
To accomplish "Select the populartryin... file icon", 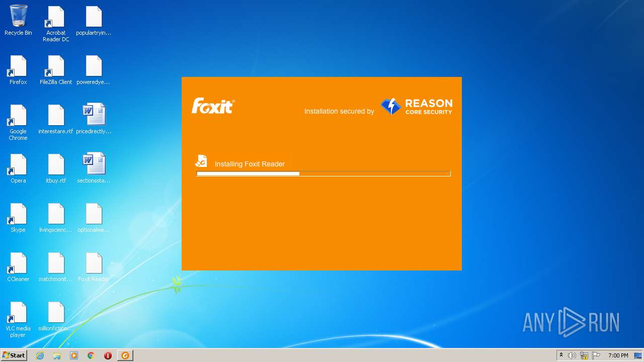I will pyautogui.click(x=94, y=20).
